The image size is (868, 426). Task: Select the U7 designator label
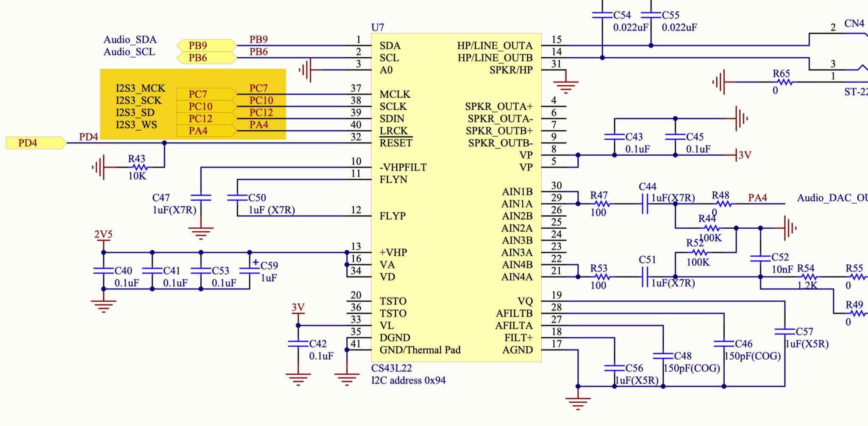378,28
